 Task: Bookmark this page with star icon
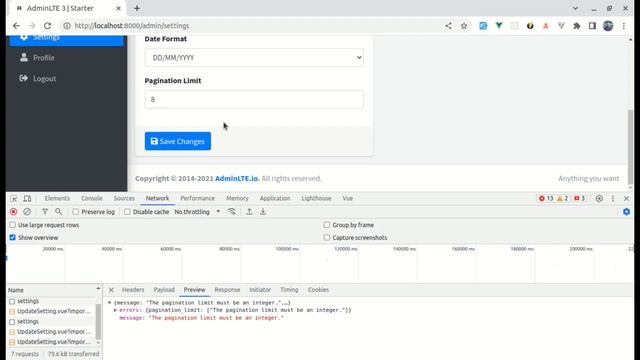point(464,26)
